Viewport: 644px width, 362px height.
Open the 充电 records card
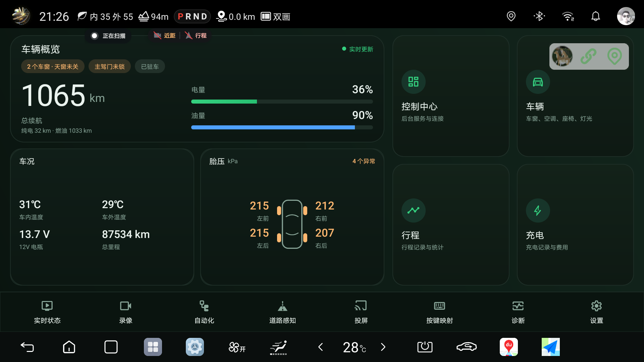tap(575, 225)
